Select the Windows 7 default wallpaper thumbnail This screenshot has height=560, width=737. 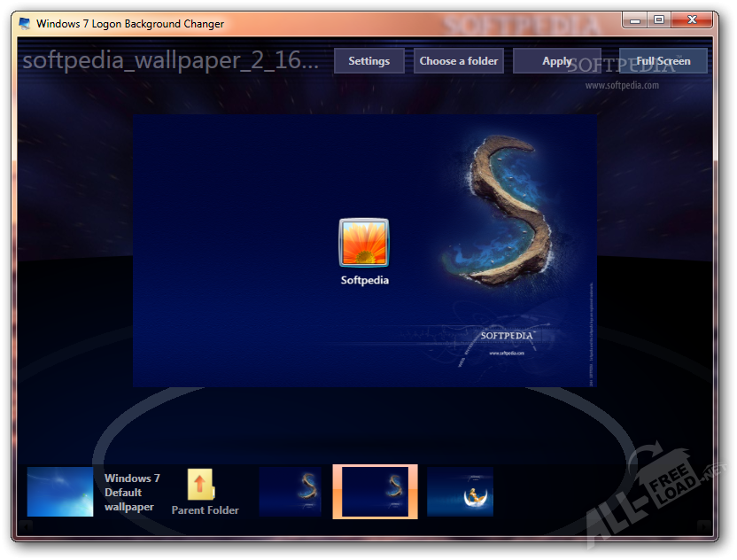[x=60, y=492]
